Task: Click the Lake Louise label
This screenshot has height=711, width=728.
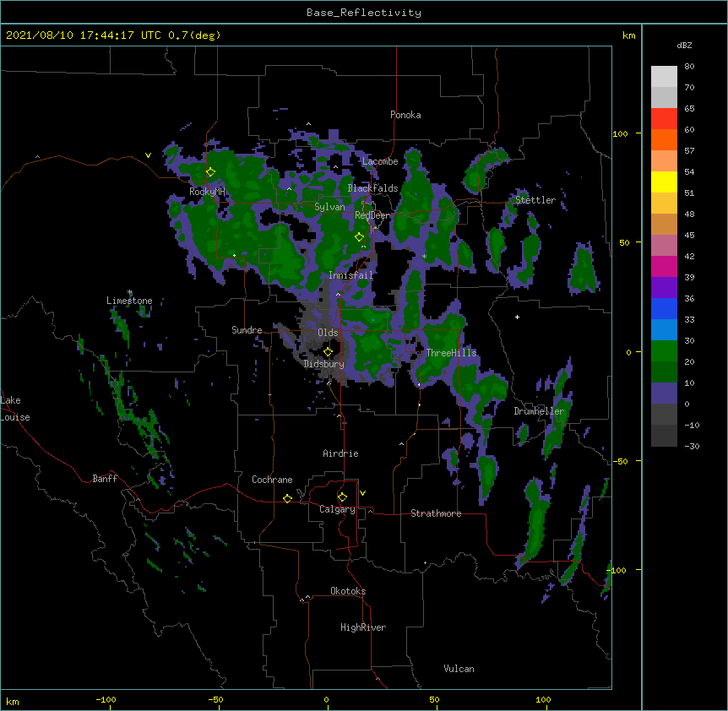Action: click(x=15, y=409)
